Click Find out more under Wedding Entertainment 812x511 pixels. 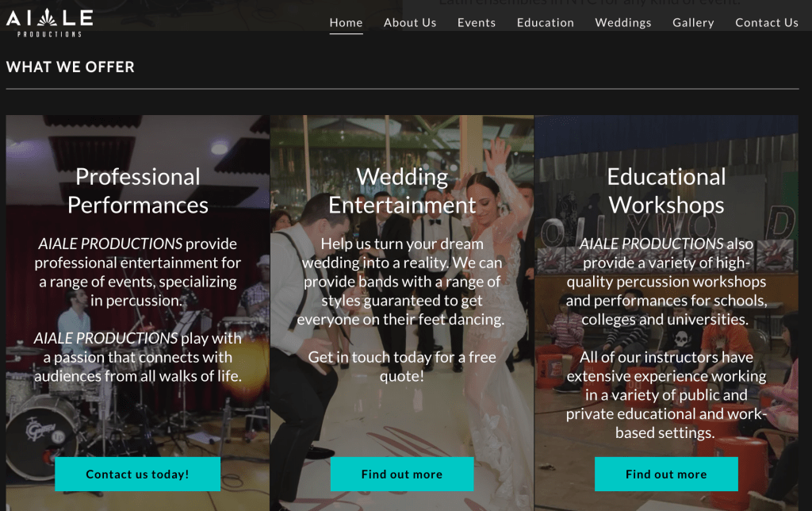pyautogui.click(x=402, y=474)
